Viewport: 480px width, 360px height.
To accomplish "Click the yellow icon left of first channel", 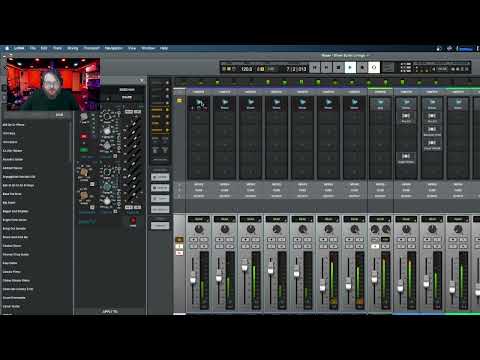I will click(179, 100).
